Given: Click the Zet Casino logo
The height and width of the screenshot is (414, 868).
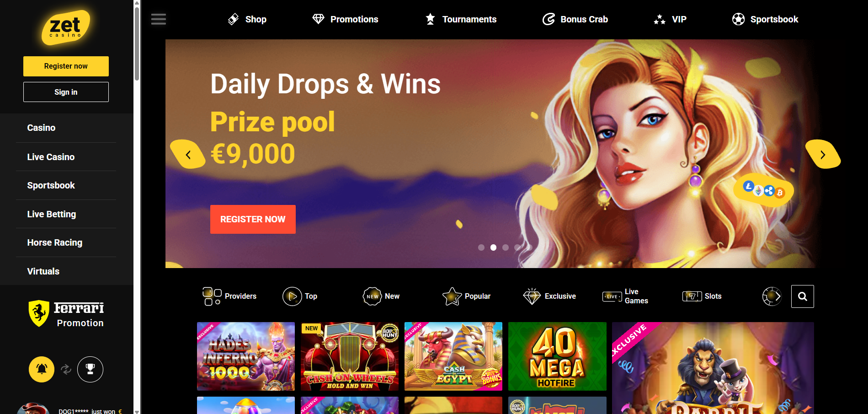Looking at the screenshot, I should [x=66, y=28].
